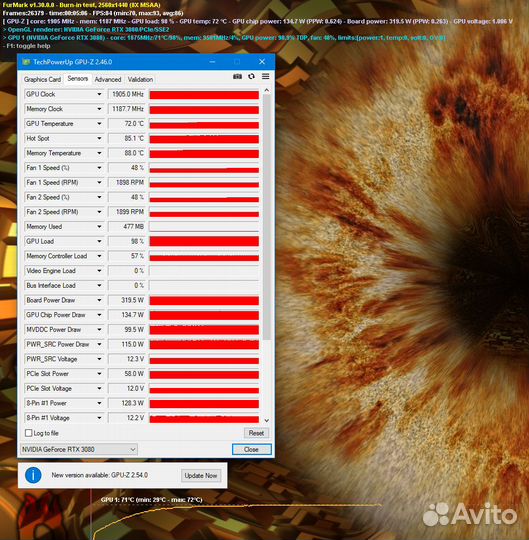Click the Board Power Draw value 319.5 W
Image resolution: width=529 pixels, height=540 pixels.
pyautogui.click(x=132, y=300)
